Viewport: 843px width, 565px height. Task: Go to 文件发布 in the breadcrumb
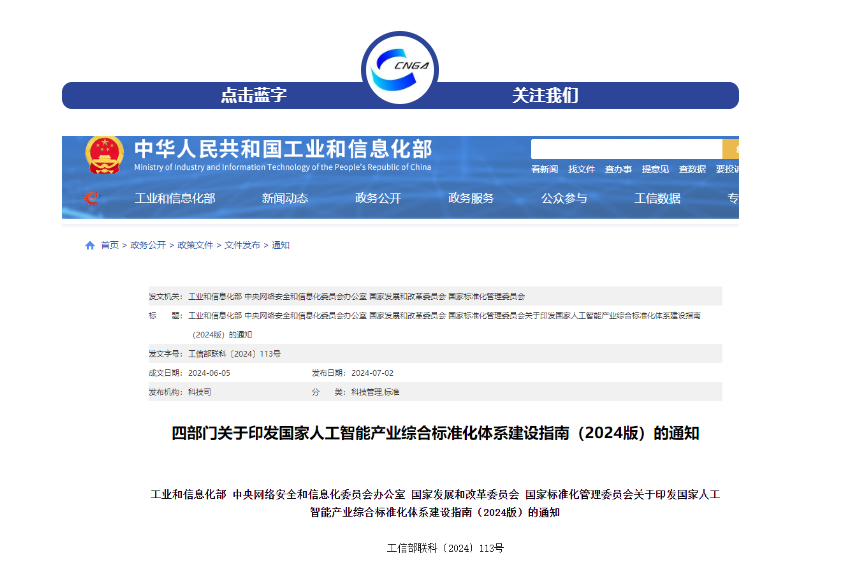coord(242,245)
